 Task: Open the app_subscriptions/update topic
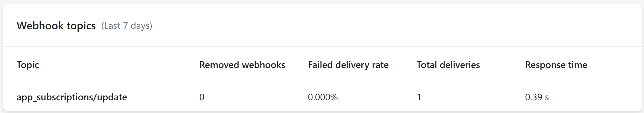click(72, 97)
